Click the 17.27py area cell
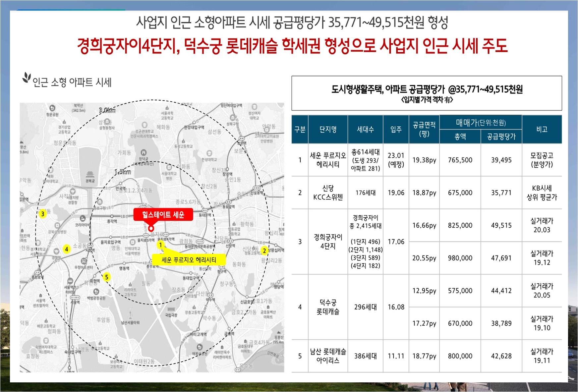This screenshot has height=392, width=578. [x=424, y=323]
